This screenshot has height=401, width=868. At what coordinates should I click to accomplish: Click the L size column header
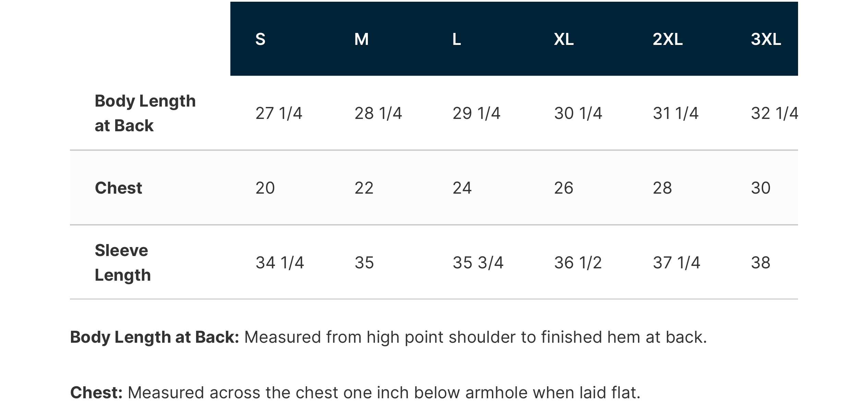point(457,39)
